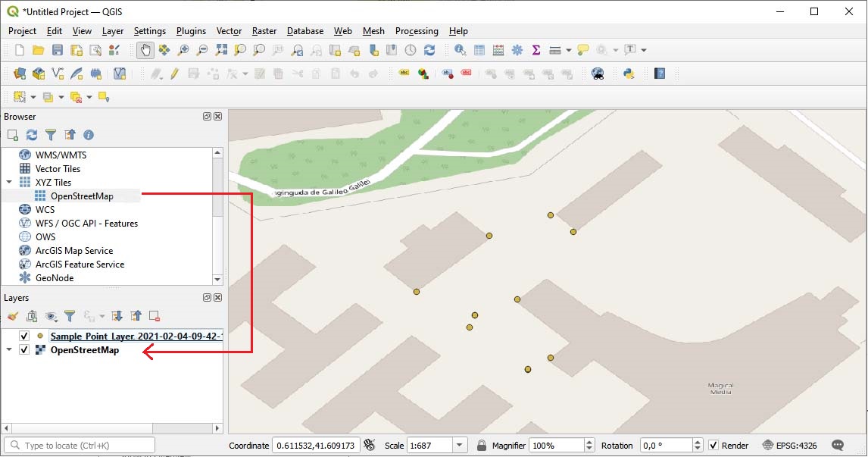Activate the Identify Features tool
868x457 pixels.
pyautogui.click(x=461, y=50)
